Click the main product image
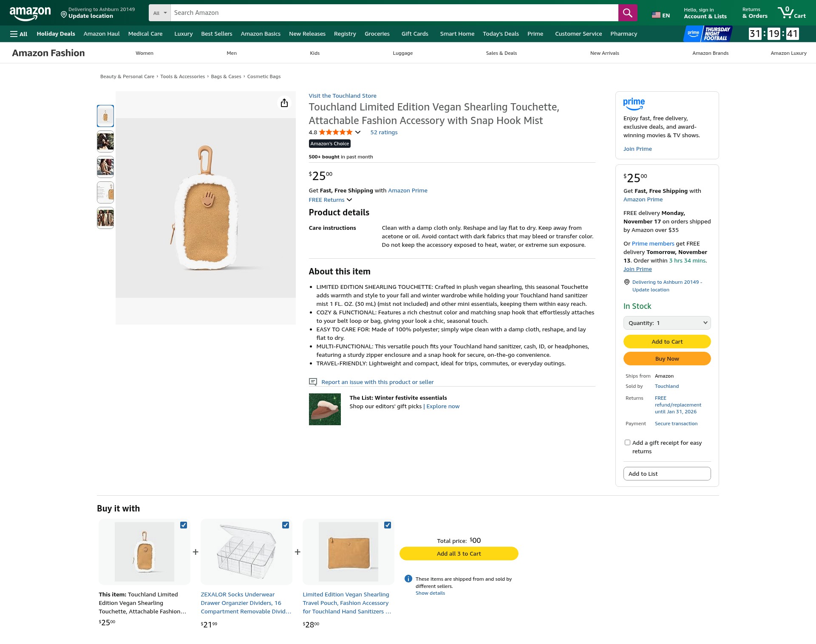816x644 pixels. point(206,208)
